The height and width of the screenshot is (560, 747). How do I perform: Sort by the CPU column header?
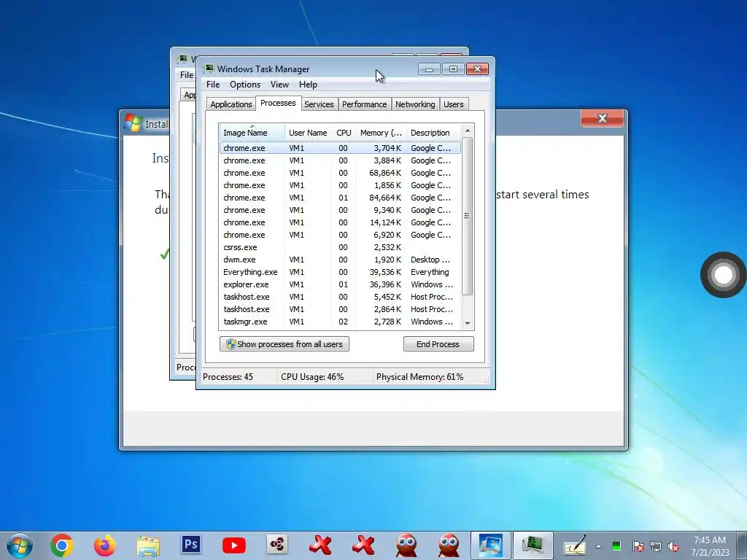point(344,133)
